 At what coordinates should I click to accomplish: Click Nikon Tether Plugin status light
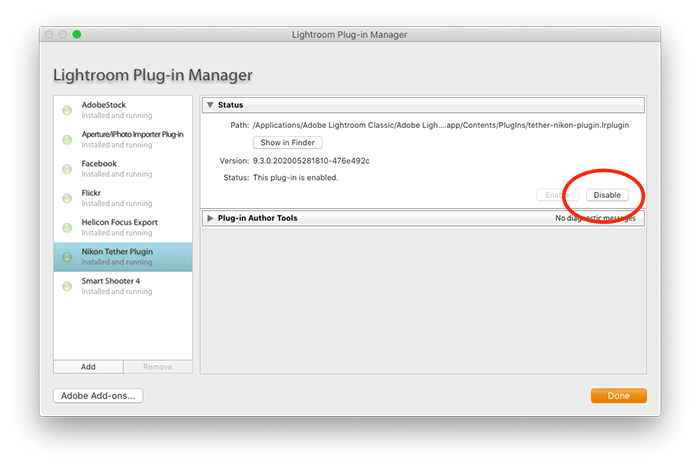pos(67,257)
